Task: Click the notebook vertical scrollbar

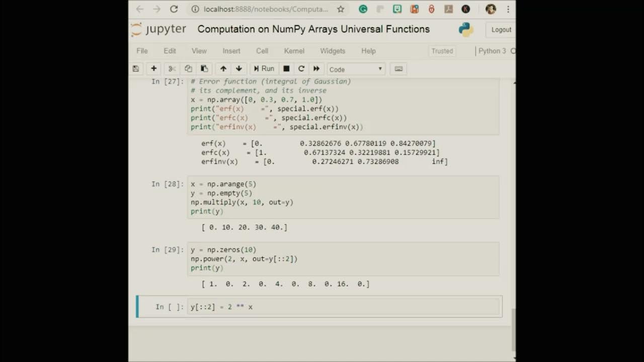Action: click(x=513, y=329)
